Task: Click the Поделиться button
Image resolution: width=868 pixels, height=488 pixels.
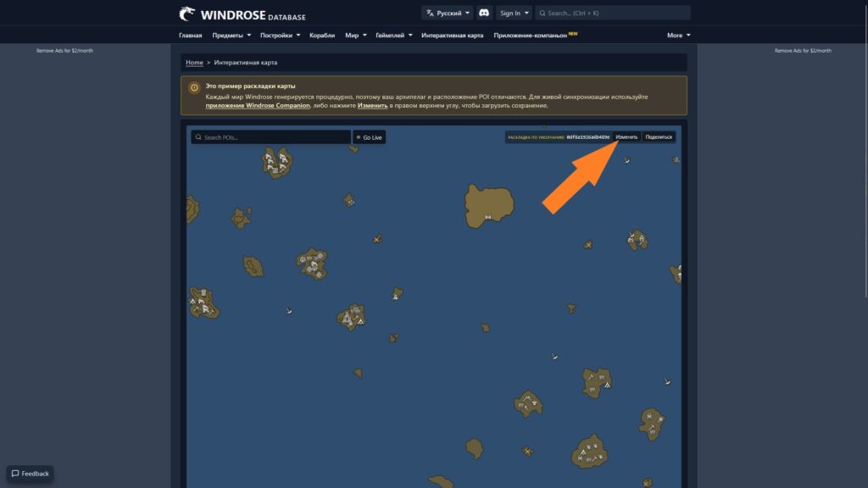Action: 659,136
